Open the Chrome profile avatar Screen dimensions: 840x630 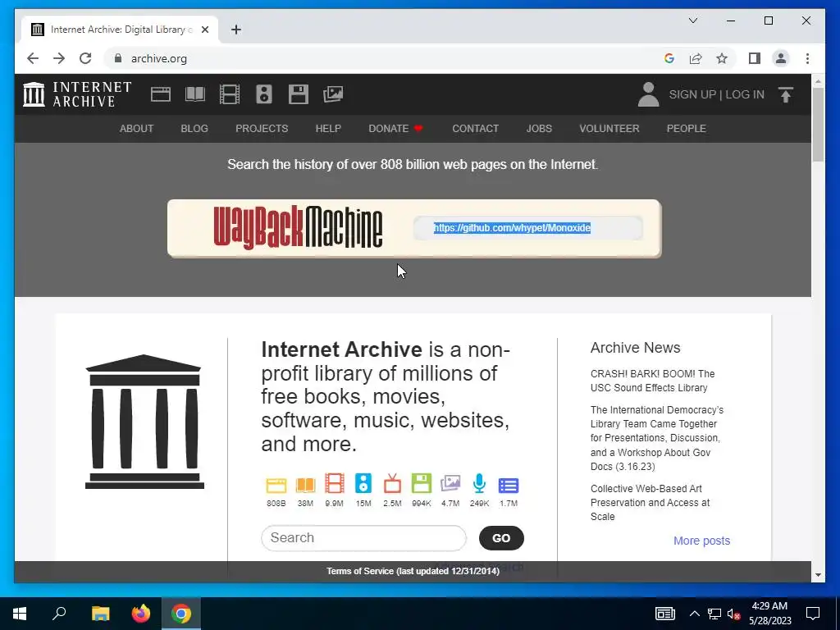tap(781, 58)
